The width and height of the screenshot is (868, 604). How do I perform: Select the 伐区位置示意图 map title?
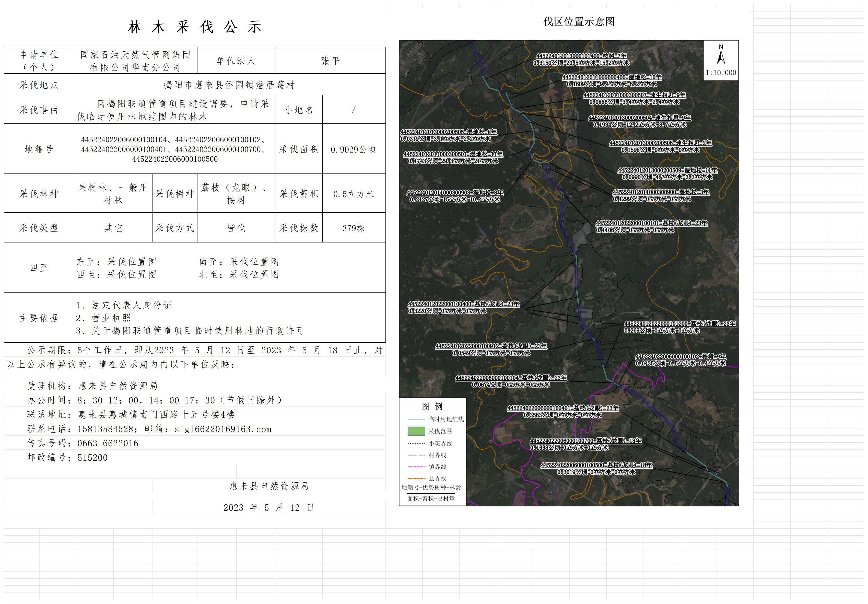[x=579, y=21]
